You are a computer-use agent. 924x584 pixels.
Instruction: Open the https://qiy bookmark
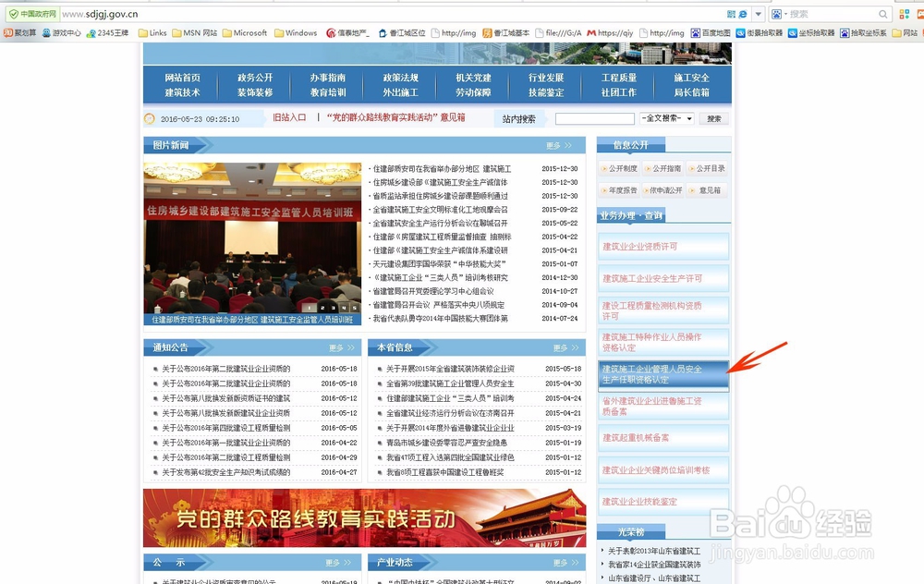coord(610,33)
